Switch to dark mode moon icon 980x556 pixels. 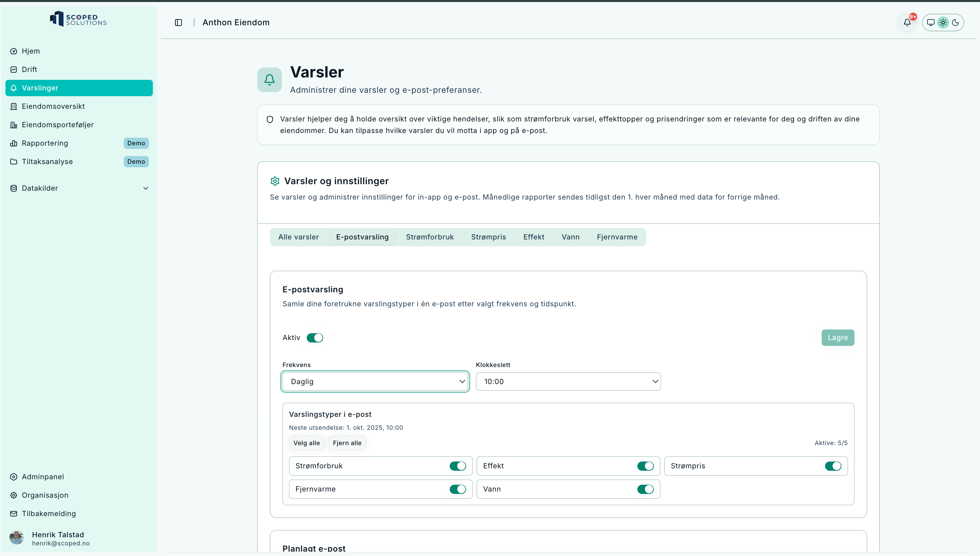click(x=955, y=23)
